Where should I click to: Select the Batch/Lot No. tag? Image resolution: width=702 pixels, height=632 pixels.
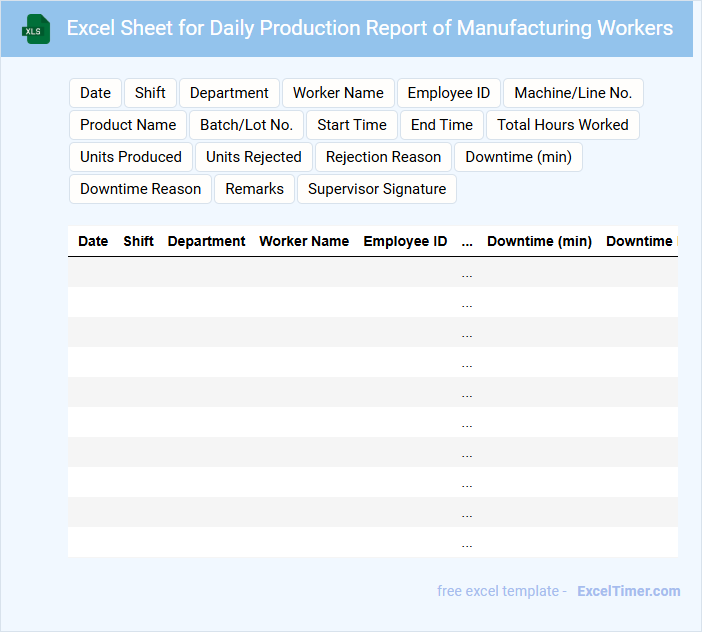point(246,125)
